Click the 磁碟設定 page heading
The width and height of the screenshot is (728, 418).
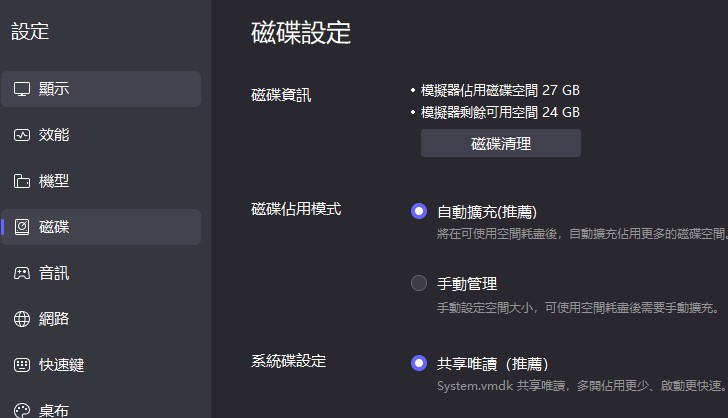coord(301,32)
